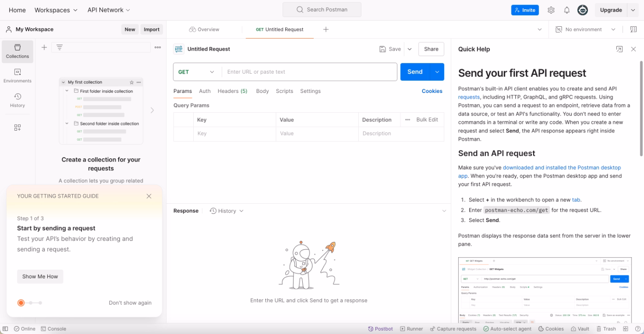Open Capture requests tool

453,328
